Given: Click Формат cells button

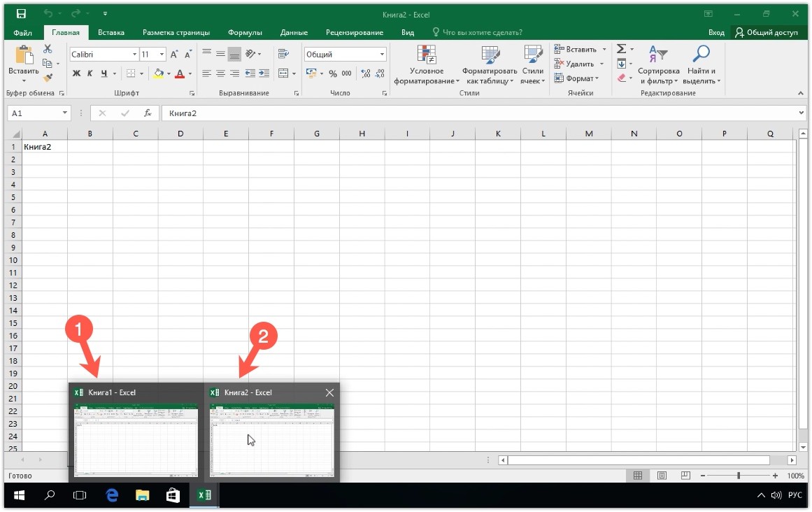Looking at the screenshot, I should (x=576, y=78).
